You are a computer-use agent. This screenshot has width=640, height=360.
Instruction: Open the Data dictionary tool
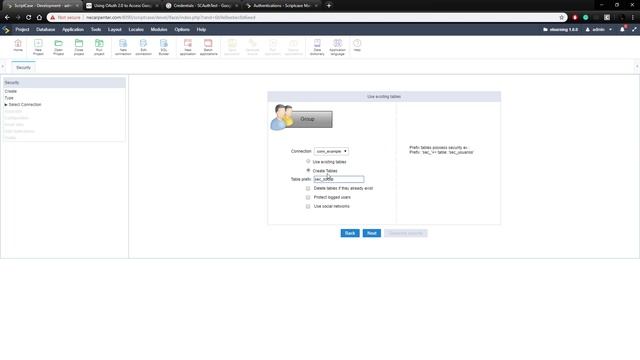coord(317,47)
